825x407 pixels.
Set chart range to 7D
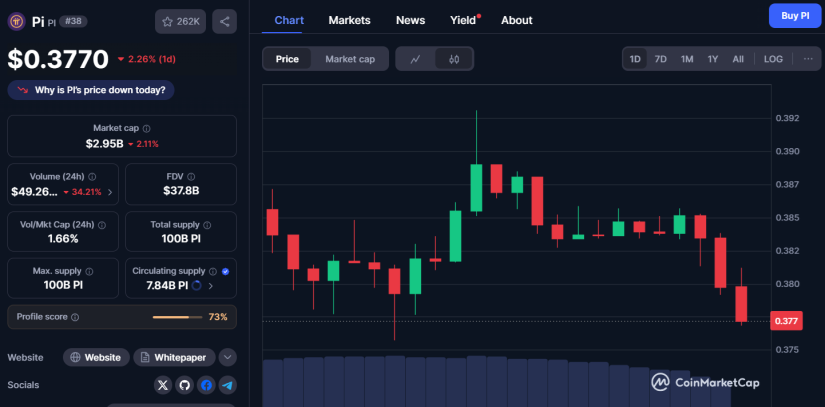pos(660,59)
